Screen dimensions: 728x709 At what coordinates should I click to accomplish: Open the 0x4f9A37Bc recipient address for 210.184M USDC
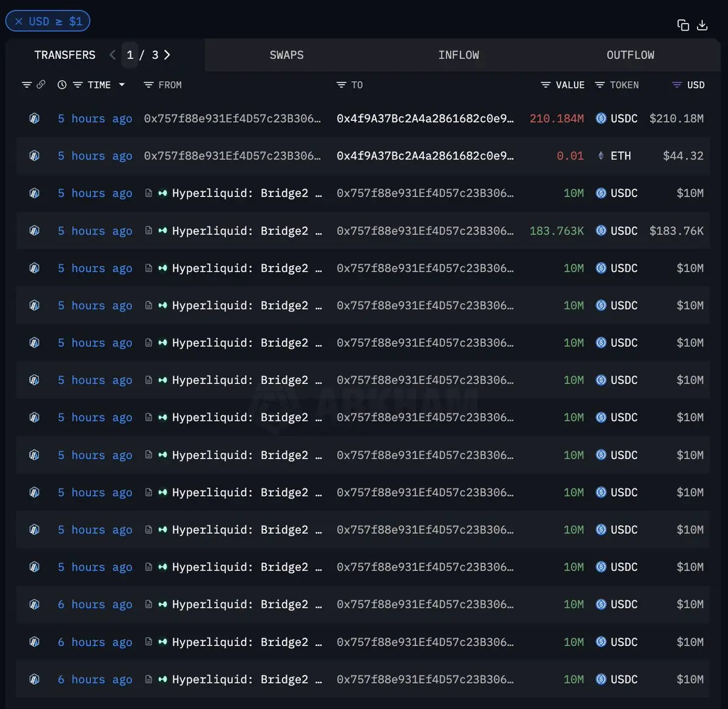pos(425,118)
